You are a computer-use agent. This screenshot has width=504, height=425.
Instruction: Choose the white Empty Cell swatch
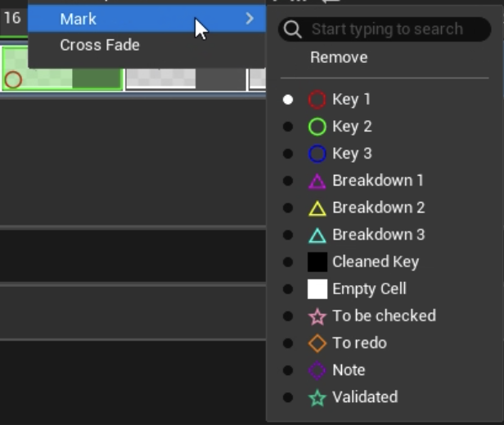(x=317, y=289)
